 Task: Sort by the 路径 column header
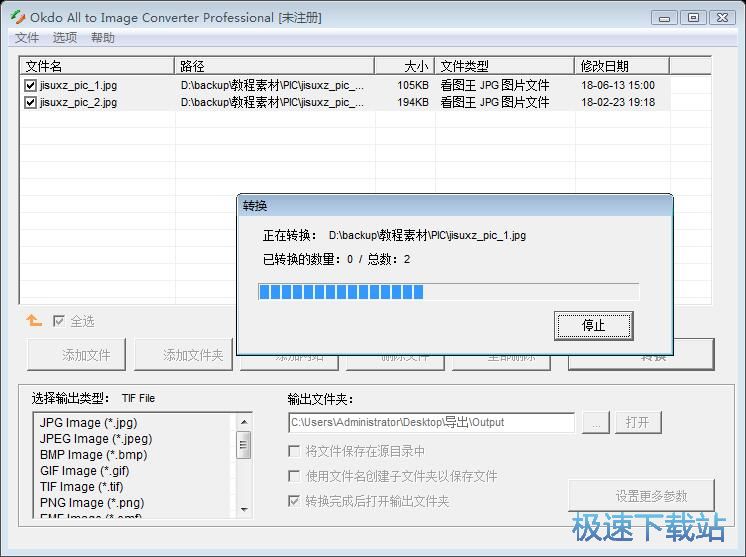tap(275, 66)
